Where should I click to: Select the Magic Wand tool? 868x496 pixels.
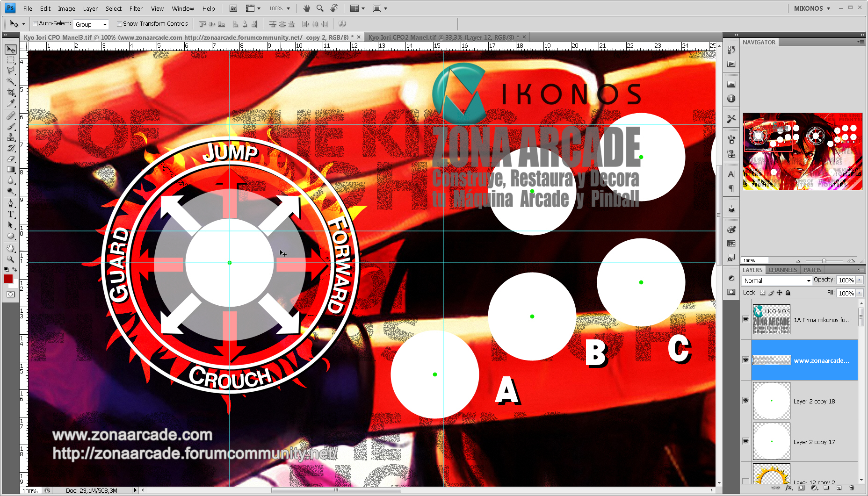click(11, 81)
